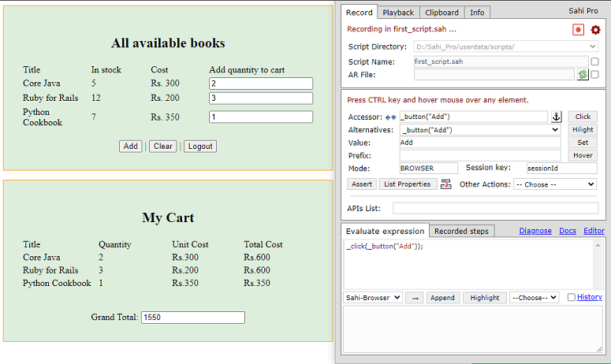Switch to the Playback tab
The height and width of the screenshot is (364, 611).
click(x=398, y=13)
